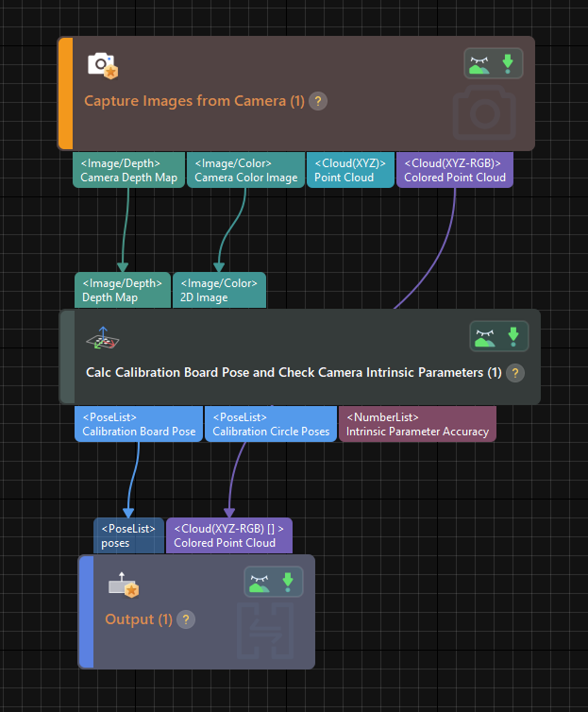Open help for Capture Images from Camera
Viewport: 588px width, 712px height.
point(318,101)
